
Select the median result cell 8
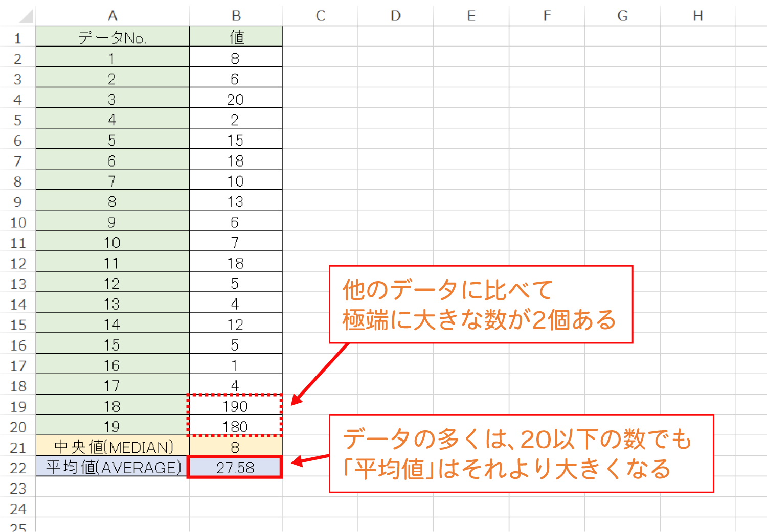coord(236,446)
